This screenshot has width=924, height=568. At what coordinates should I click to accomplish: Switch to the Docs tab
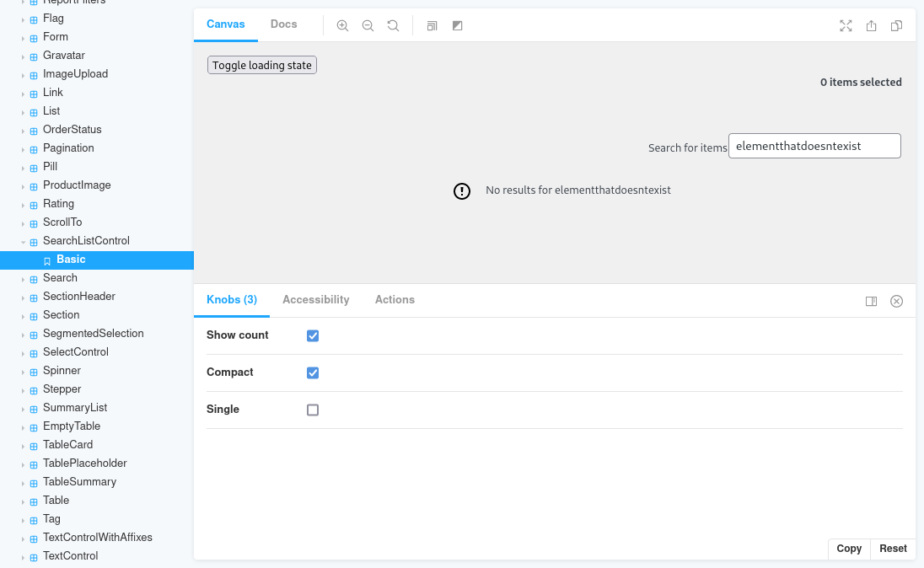[x=283, y=24]
